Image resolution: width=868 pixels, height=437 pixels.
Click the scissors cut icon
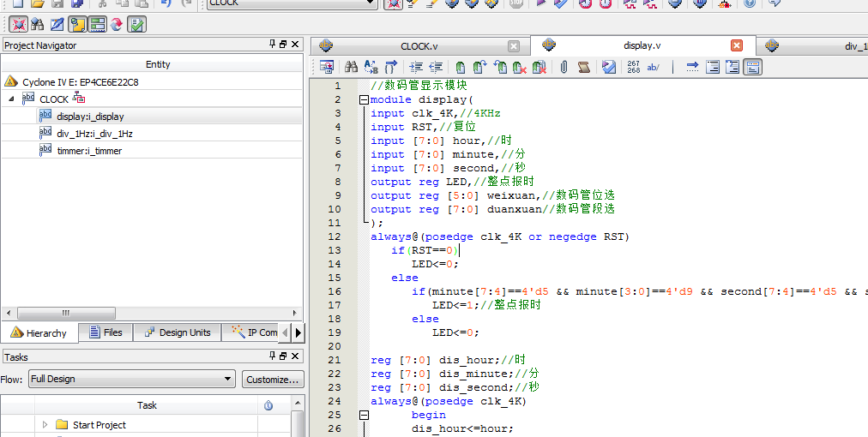pos(102,3)
